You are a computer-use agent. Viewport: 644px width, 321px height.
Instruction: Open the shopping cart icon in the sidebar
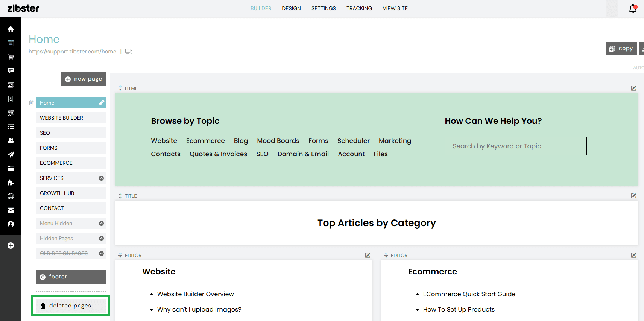click(11, 57)
